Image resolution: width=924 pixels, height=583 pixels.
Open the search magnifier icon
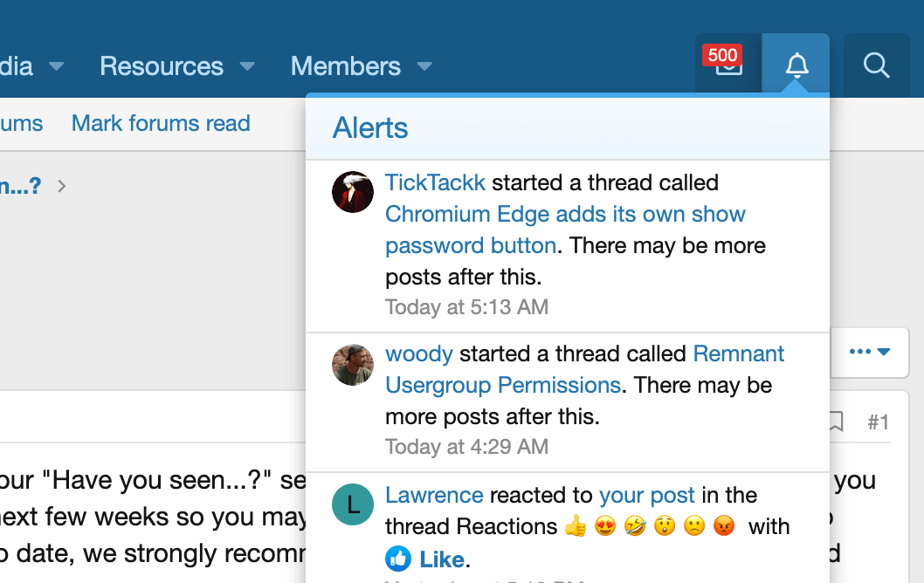pos(876,65)
